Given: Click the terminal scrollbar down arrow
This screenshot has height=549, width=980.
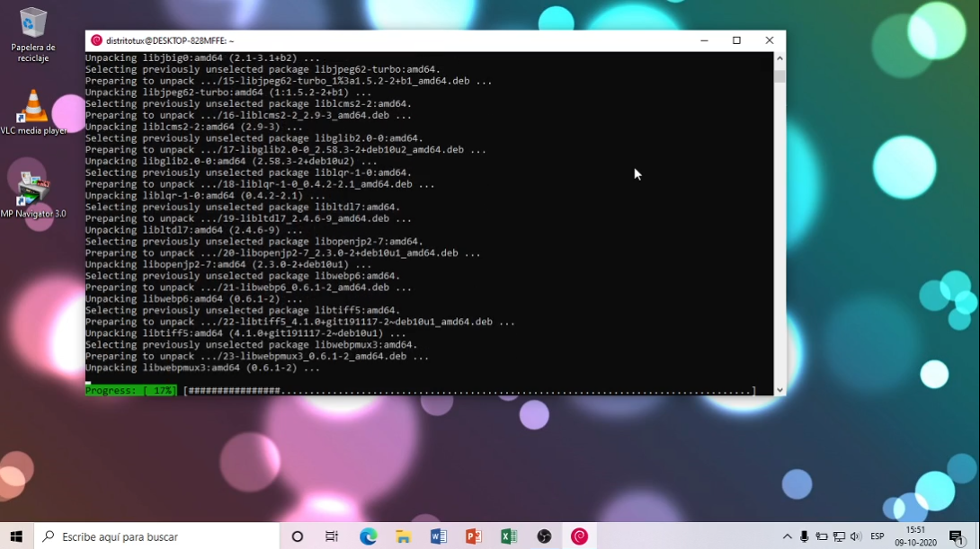Looking at the screenshot, I should coord(780,387).
